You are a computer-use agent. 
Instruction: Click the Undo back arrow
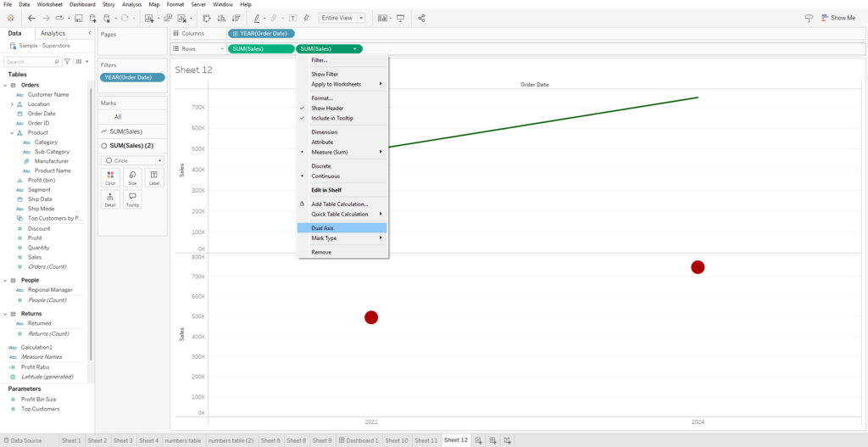(x=31, y=18)
